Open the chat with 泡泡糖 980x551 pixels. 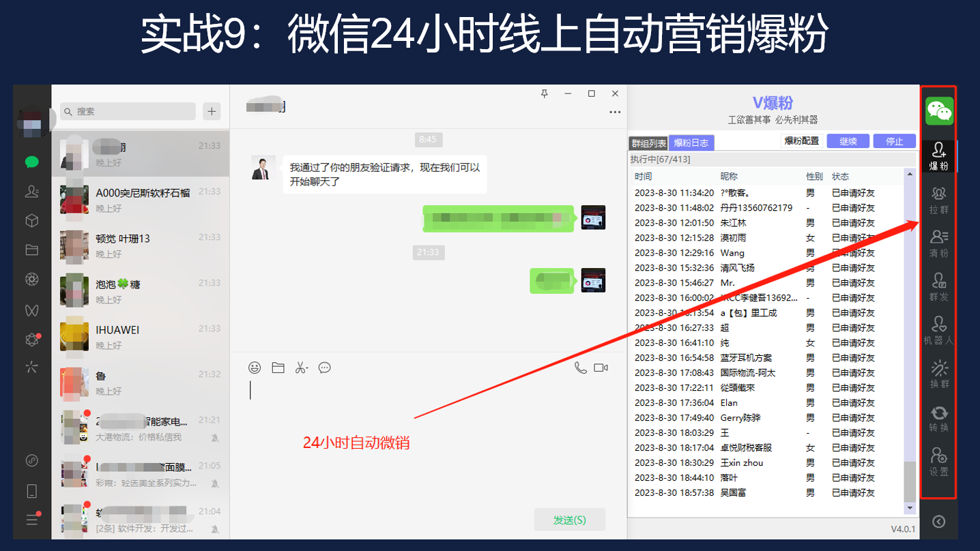(141, 291)
